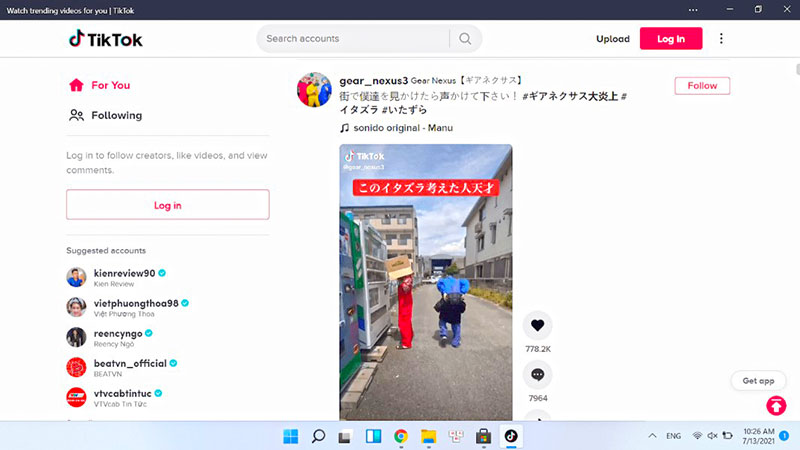Click the hashtag #ギアネクサス大炎上
This screenshot has height=450, width=800.
[570, 96]
